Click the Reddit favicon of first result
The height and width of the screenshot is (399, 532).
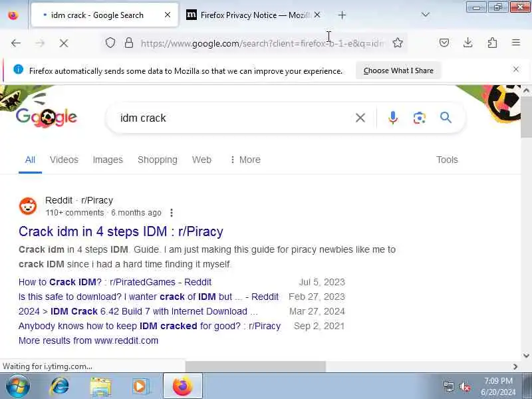tap(28, 206)
